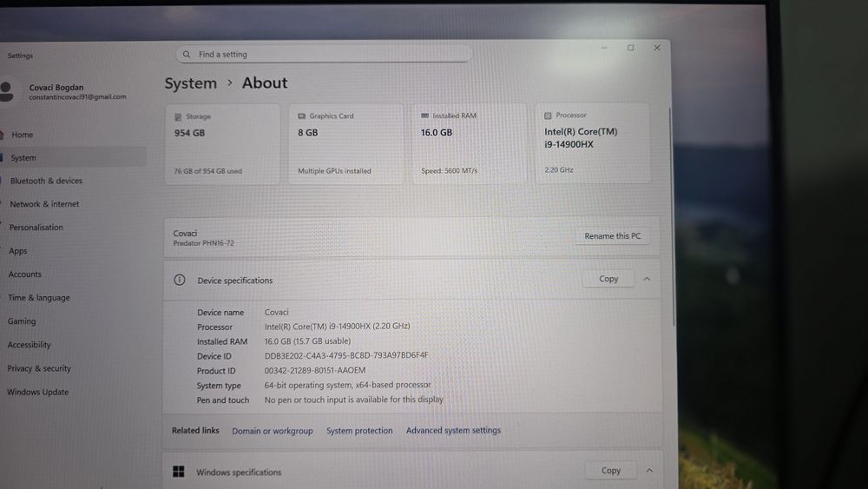Open the Installed RAM 16.0 GB card
The height and width of the screenshot is (489, 868).
click(x=470, y=143)
